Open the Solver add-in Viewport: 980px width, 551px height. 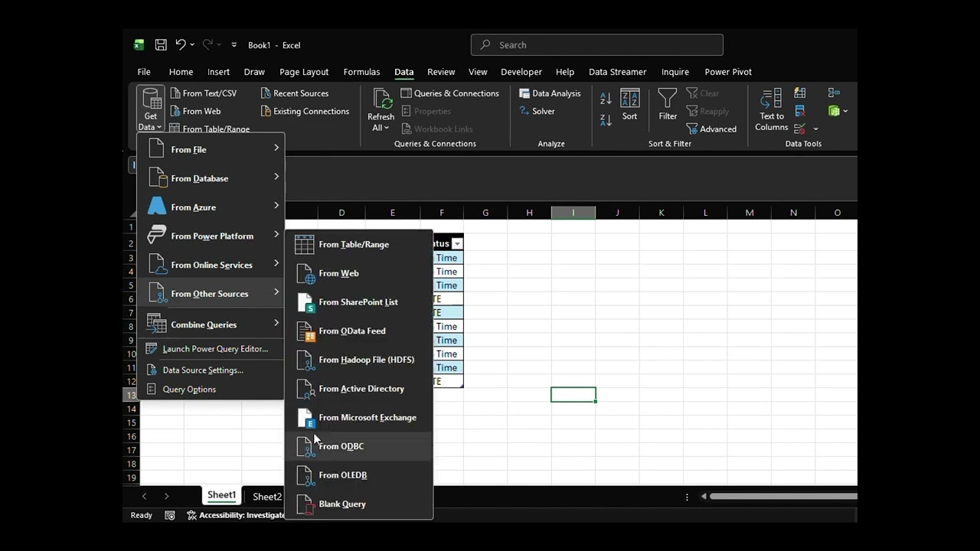537,111
